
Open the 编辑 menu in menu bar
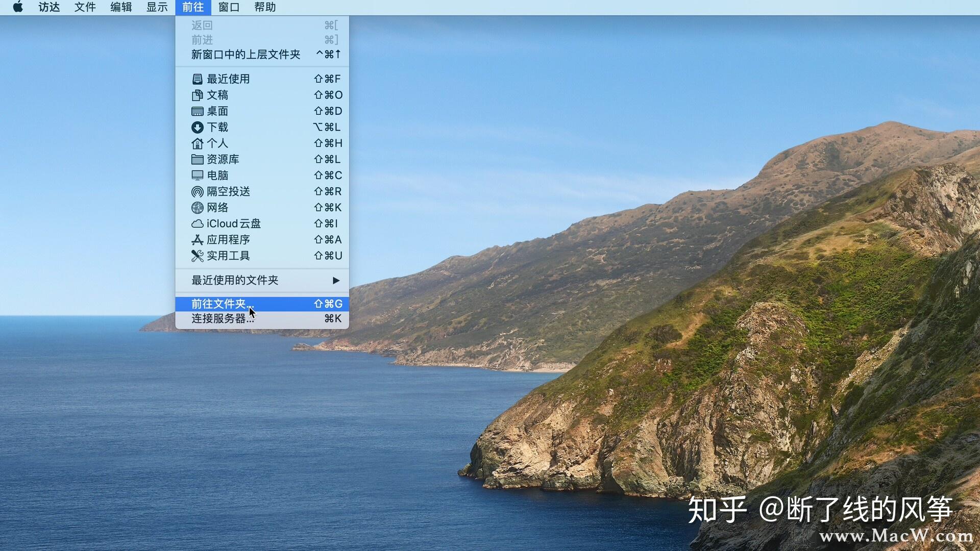click(x=121, y=7)
